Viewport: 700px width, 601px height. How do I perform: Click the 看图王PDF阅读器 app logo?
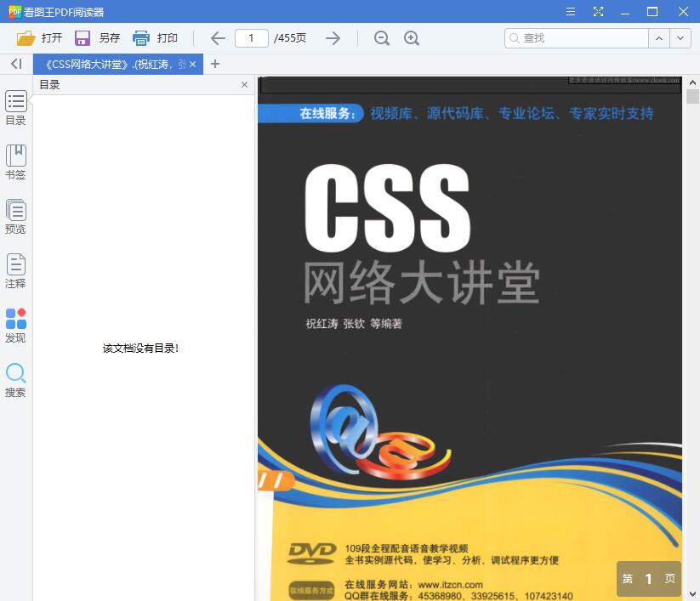pos(14,12)
